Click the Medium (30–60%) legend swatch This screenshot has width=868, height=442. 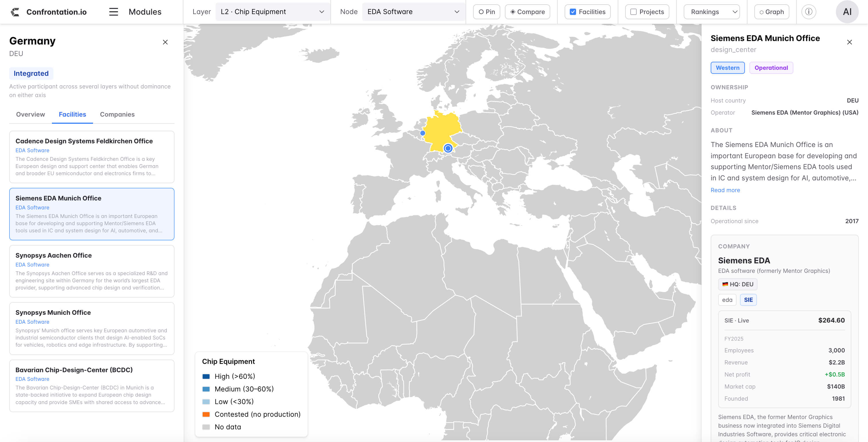coord(206,389)
